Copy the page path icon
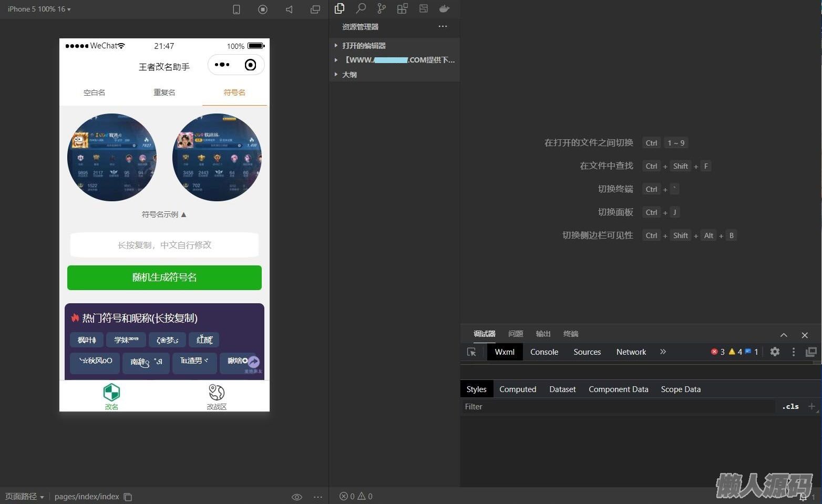 tap(128, 497)
